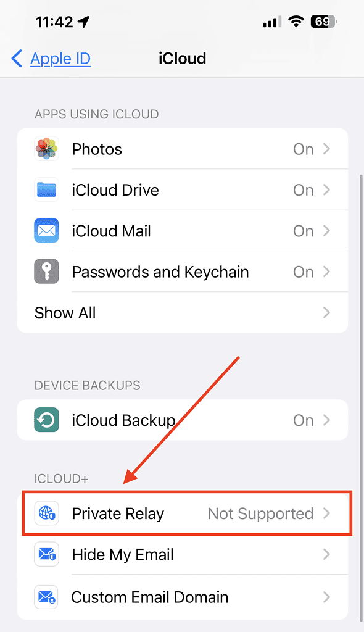Tap the iCloud Backup circular arrow icon
Screen dimensions: 364x632
click(x=46, y=420)
